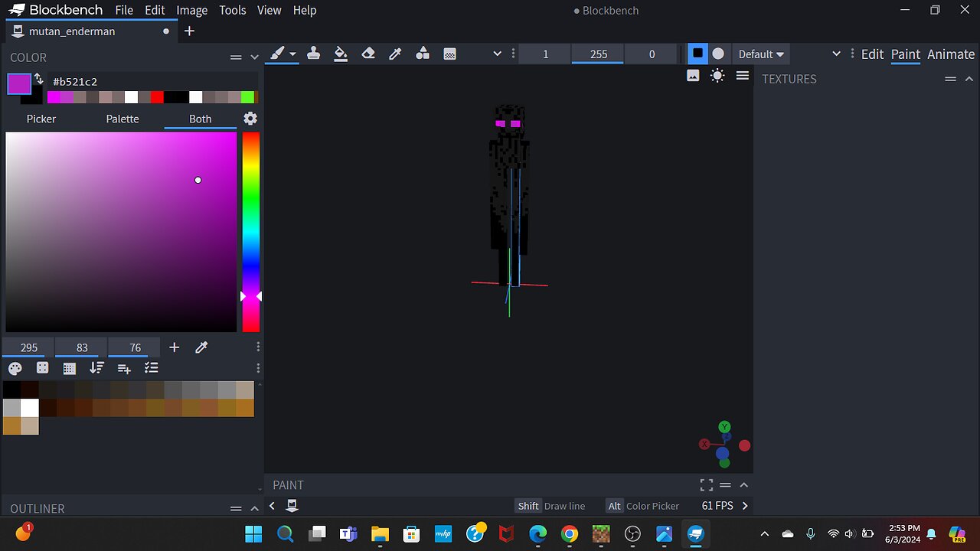Click the hue value field 295
The image size is (980, 551).
(29, 347)
